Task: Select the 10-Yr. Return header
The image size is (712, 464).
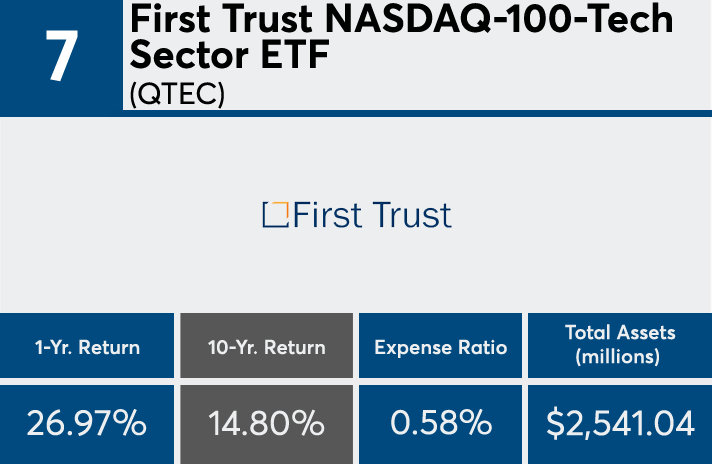Action: [x=266, y=347]
